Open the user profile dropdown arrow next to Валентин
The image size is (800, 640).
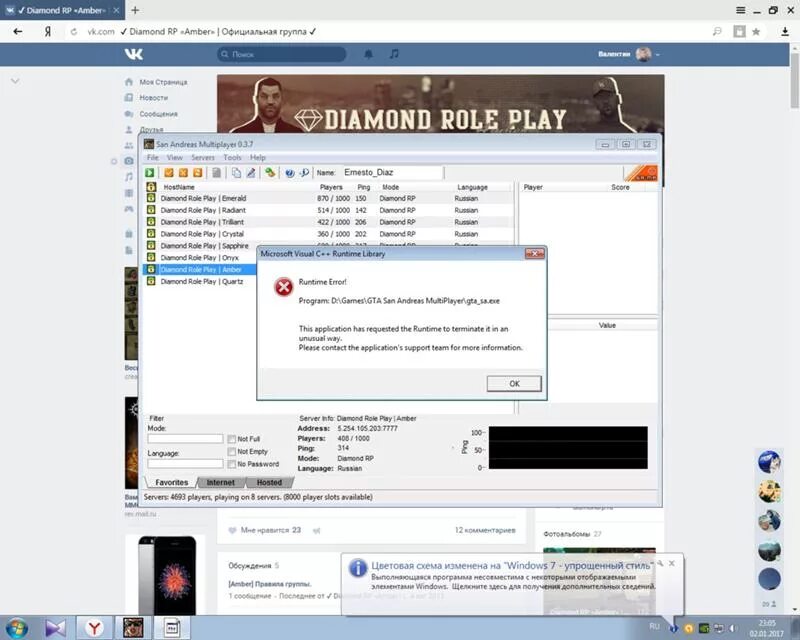(658, 54)
